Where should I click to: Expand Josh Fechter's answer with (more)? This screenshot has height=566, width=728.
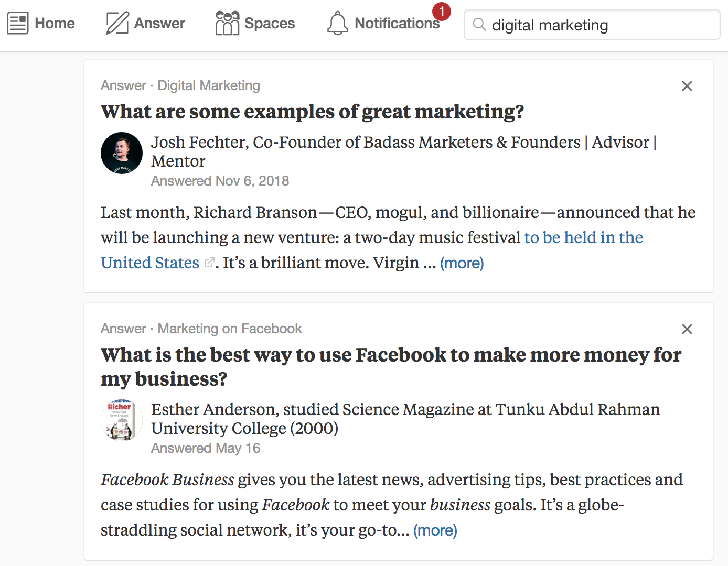coord(462,263)
